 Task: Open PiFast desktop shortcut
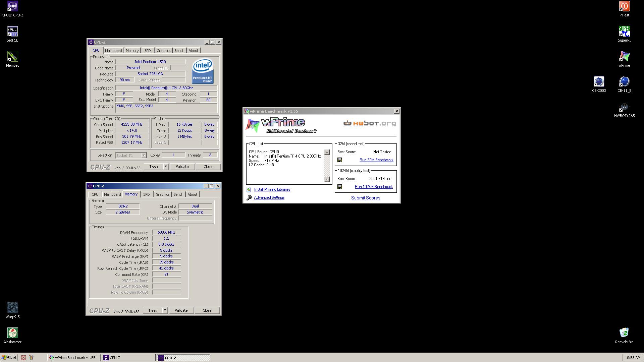[624, 9]
